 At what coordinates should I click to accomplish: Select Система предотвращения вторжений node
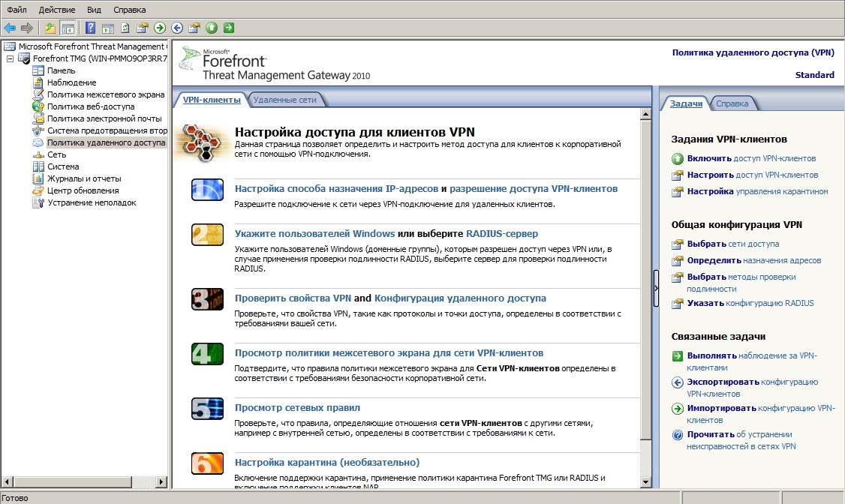point(107,130)
